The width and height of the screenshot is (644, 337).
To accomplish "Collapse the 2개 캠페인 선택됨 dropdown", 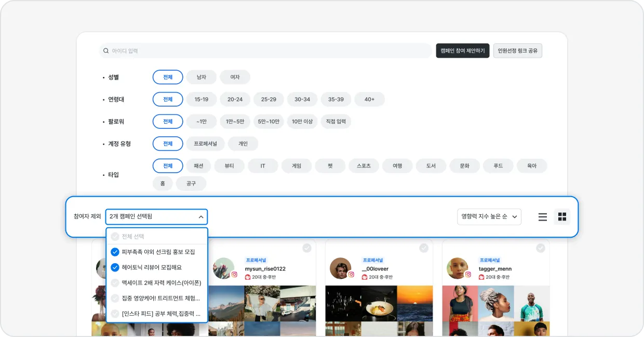I will coord(156,217).
